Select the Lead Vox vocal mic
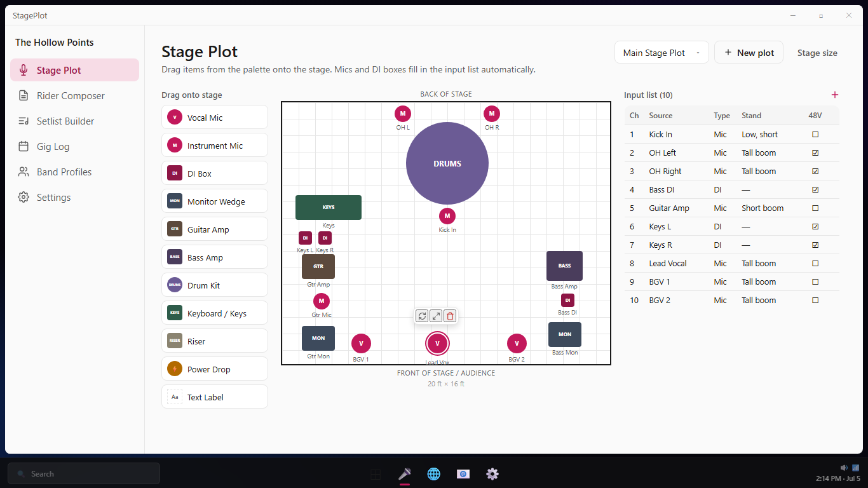 tap(437, 344)
